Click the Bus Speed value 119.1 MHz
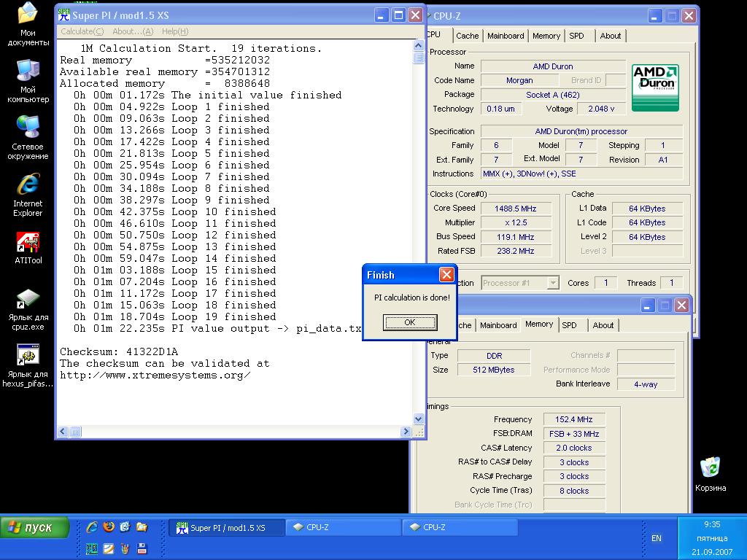This screenshot has width=747, height=560. [x=516, y=237]
